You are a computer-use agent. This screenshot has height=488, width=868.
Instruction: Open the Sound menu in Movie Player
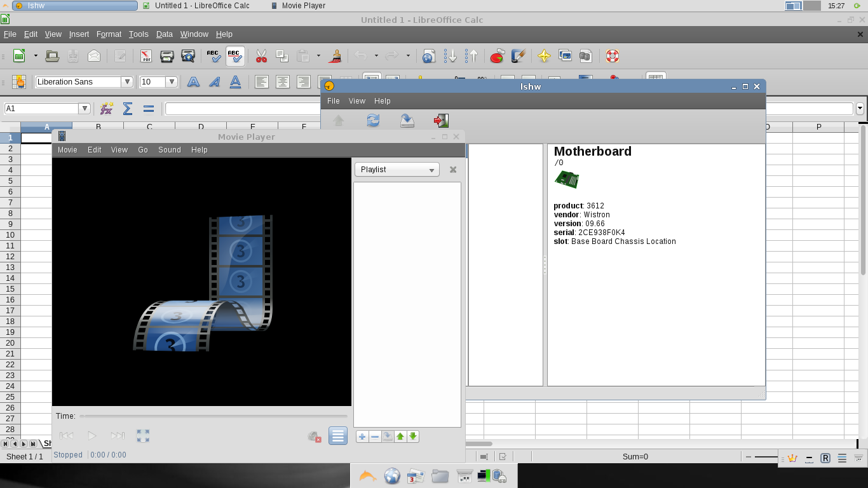click(170, 150)
